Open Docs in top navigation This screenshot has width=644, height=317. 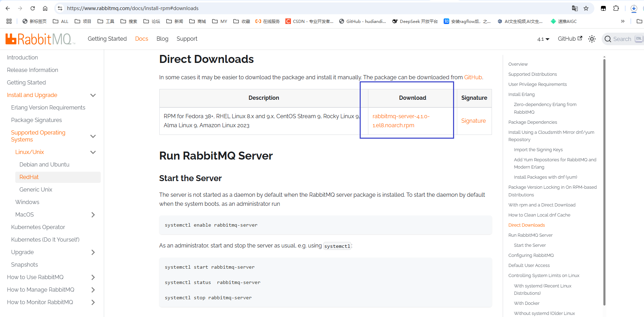coord(142,39)
